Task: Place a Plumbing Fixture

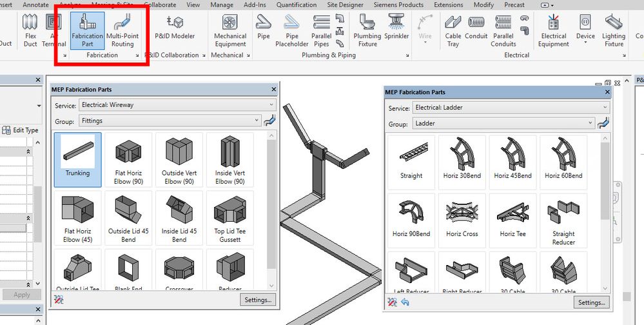Action: coord(367,31)
